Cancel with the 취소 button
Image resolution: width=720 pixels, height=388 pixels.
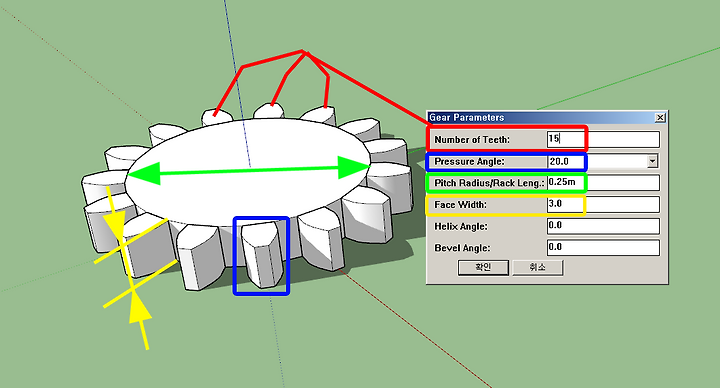(x=538, y=268)
